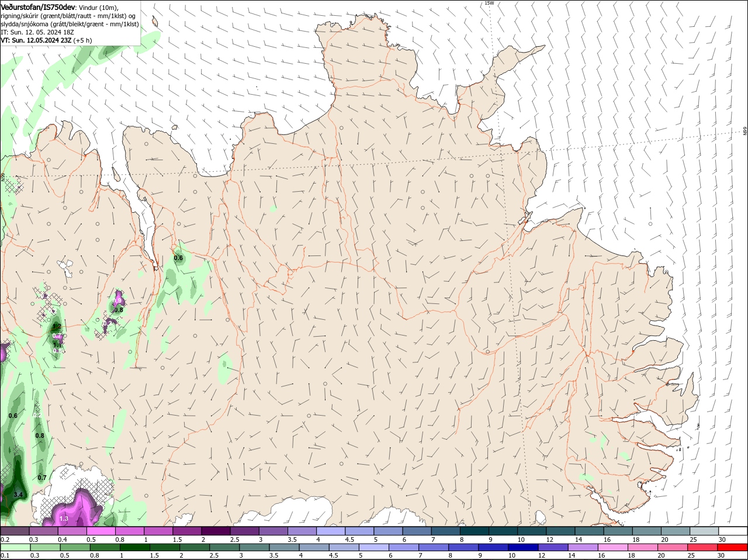This screenshot has width=748, height=560.
Task: Click the pale gray 25 mm snow swatch
Action: [704, 531]
